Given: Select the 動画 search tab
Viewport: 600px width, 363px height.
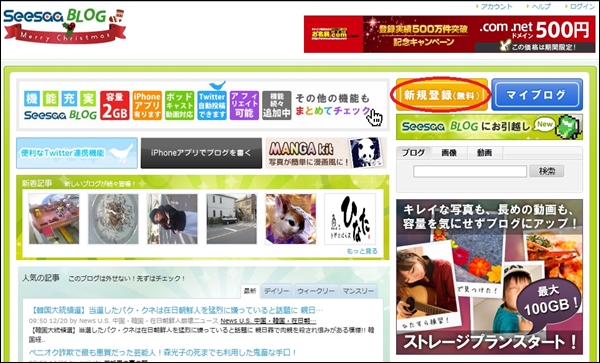Looking at the screenshot, I should coord(484,153).
